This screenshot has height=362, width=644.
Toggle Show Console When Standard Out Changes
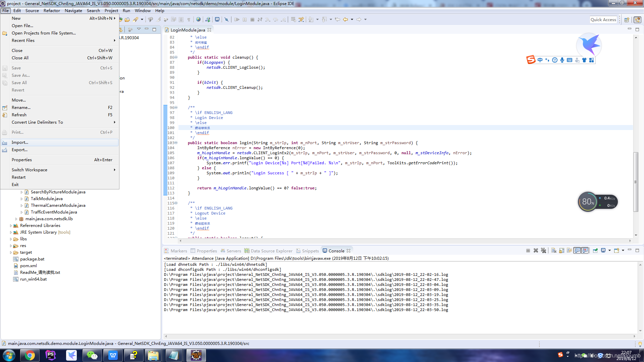pyautogui.click(x=577, y=250)
